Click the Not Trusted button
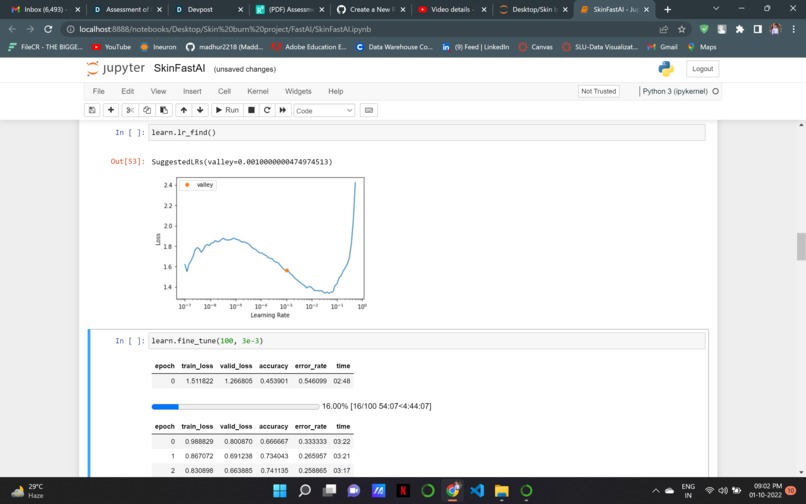This screenshot has height=504, width=806. [x=598, y=91]
